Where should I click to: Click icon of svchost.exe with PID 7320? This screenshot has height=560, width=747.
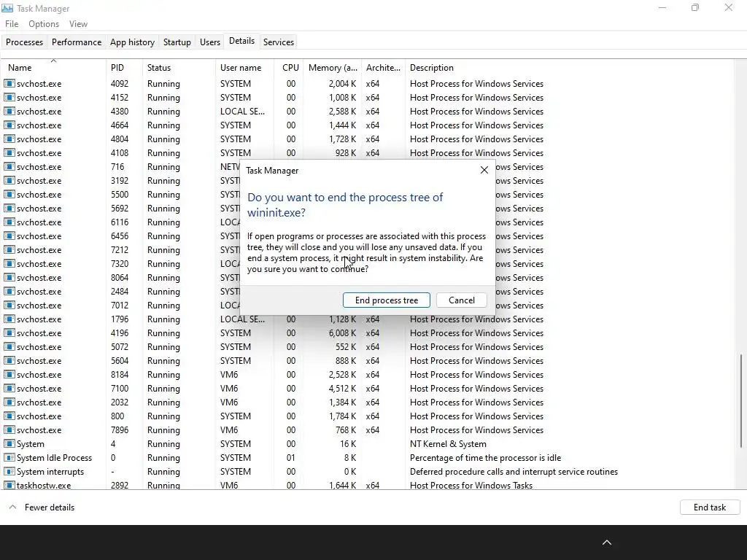pos(9,263)
